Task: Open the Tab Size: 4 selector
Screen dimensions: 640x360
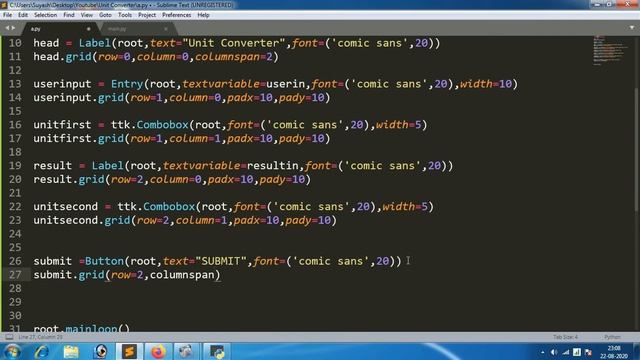Action: pos(565,337)
